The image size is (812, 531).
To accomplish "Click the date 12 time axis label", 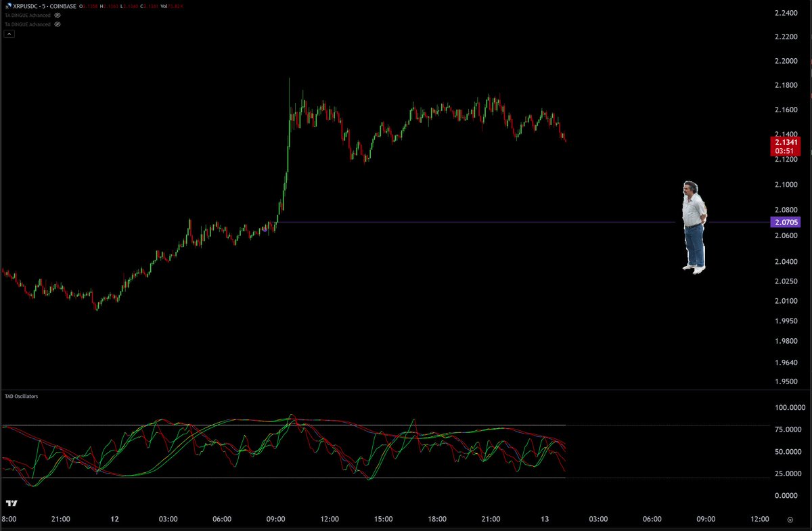I will (x=114, y=519).
